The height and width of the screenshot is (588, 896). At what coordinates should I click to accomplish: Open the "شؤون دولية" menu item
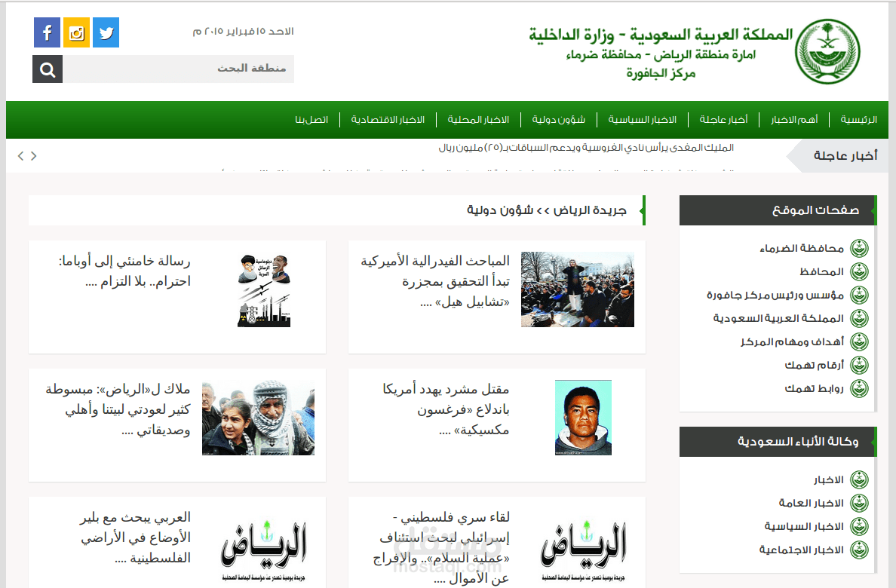tap(558, 119)
